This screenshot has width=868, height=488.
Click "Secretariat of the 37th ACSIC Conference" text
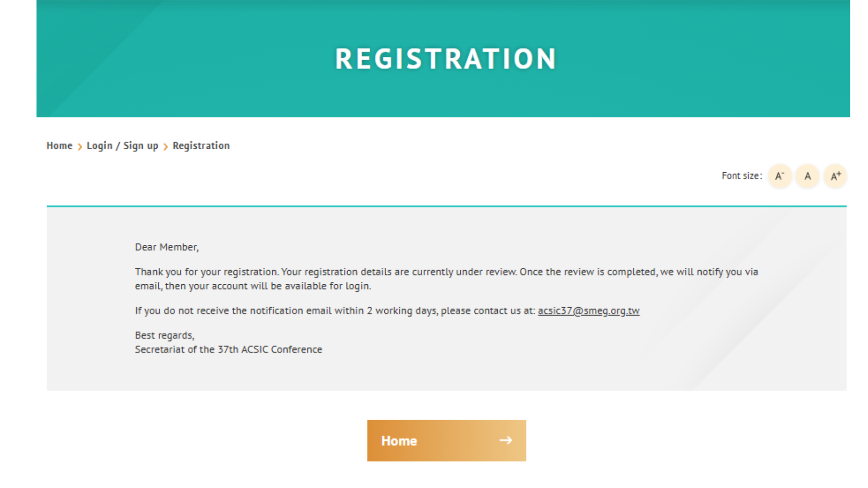tap(228, 349)
